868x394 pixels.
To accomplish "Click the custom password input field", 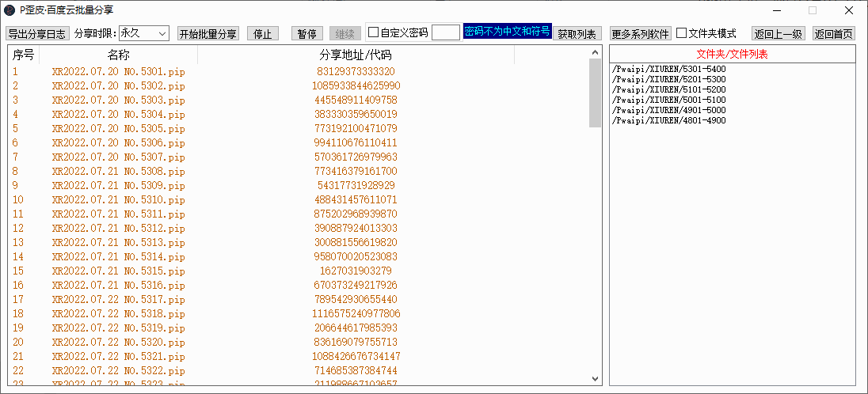I will [445, 32].
